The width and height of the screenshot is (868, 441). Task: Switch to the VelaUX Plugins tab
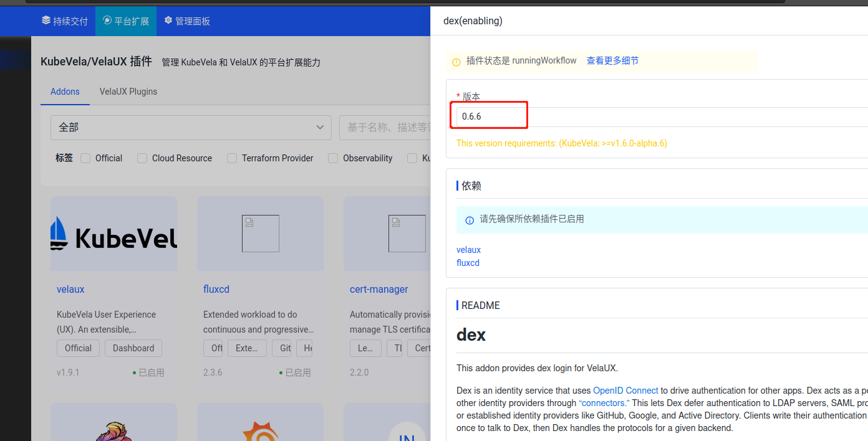coord(128,92)
